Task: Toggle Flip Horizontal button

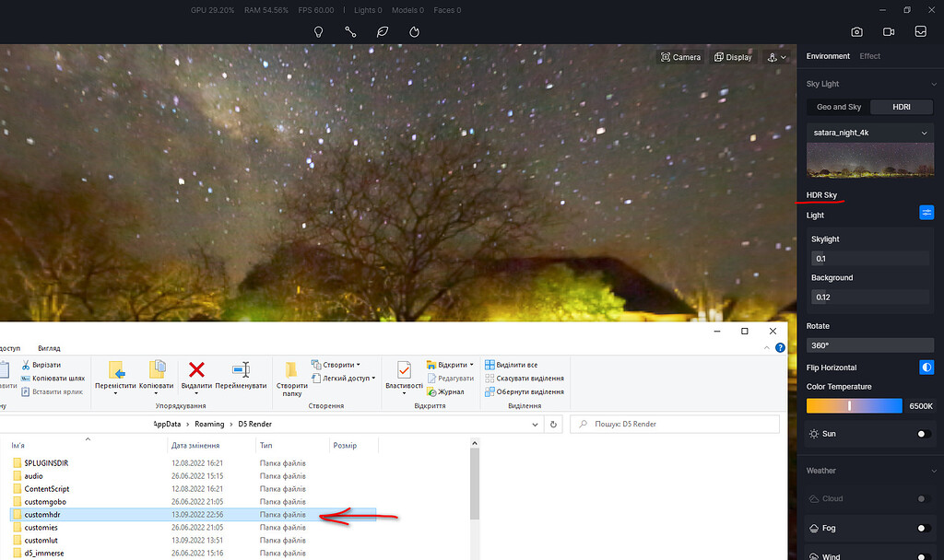Action: pos(926,367)
